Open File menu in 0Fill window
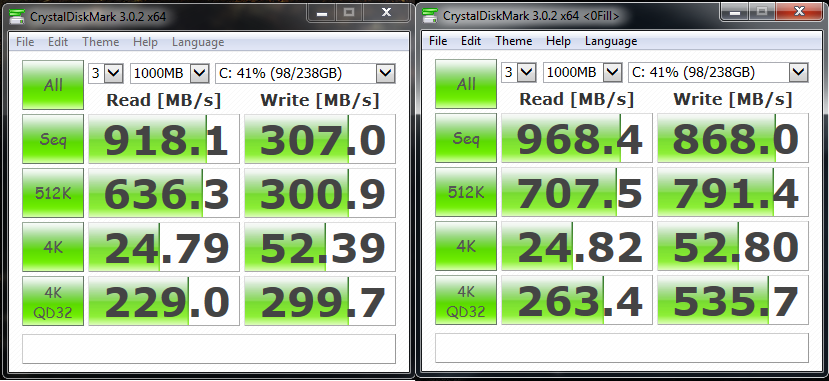The image size is (829, 381). (438, 41)
